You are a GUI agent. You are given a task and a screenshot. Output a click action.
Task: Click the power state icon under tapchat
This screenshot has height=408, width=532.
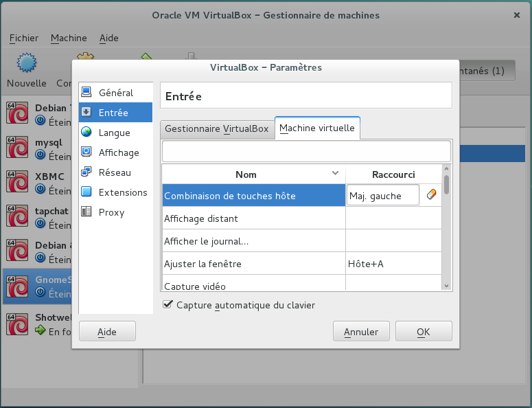[x=40, y=223]
